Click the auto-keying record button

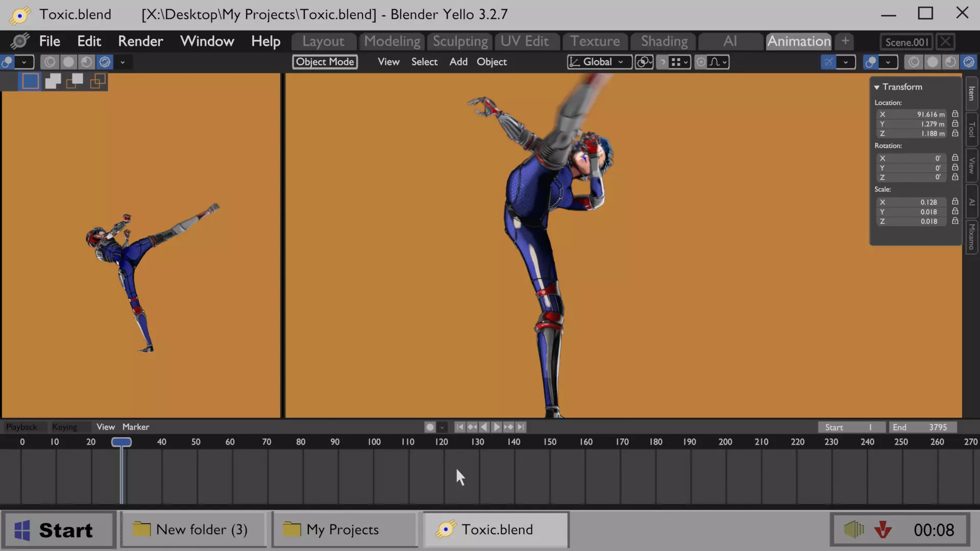pyautogui.click(x=430, y=427)
